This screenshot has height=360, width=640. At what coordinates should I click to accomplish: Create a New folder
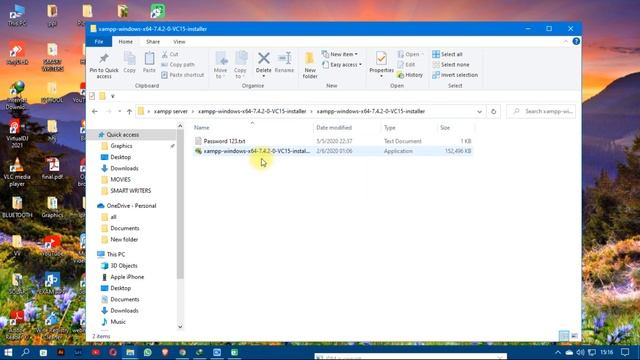pyautogui.click(x=310, y=65)
